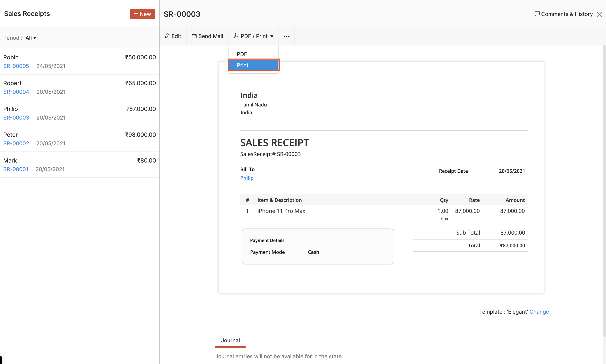Open Mark's SR-00001 receipt
Viewport: 606px width, 364px height.
pos(16,169)
